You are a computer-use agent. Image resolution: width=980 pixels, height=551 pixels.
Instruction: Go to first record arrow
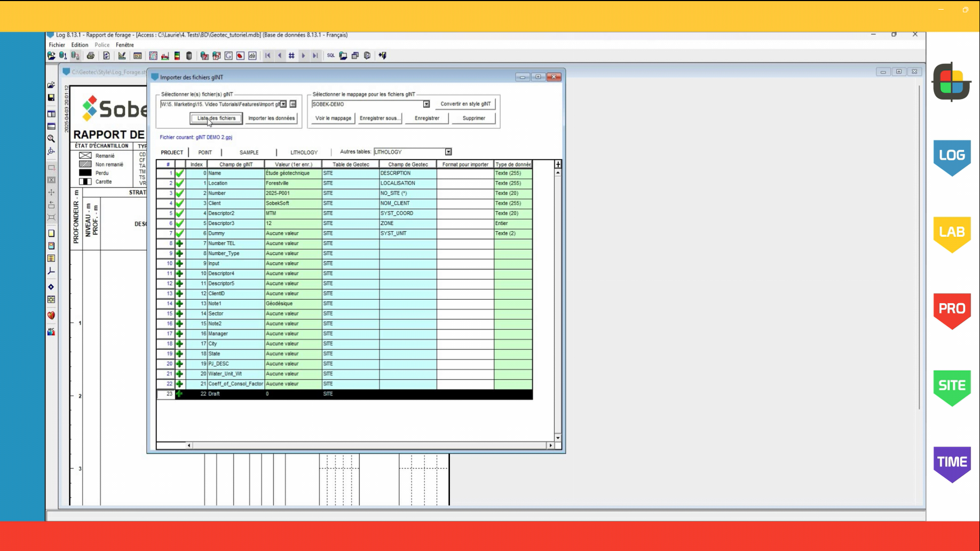coord(268,56)
